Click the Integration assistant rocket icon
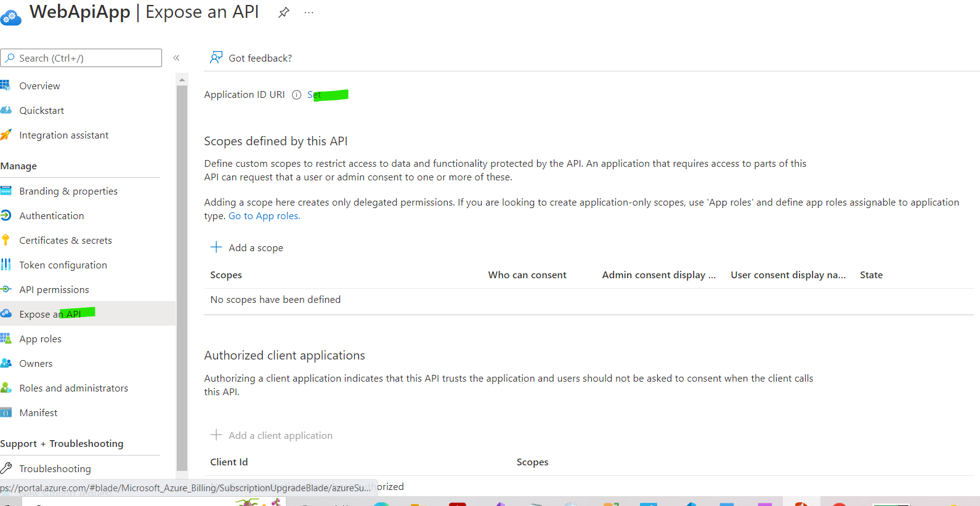 pyautogui.click(x=6, y=135)
